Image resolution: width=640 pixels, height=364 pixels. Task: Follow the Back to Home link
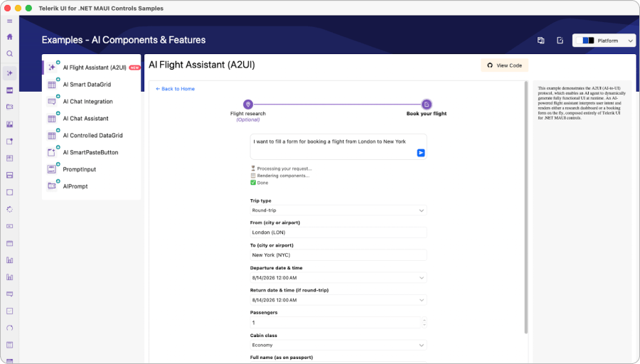click(175, 89)
